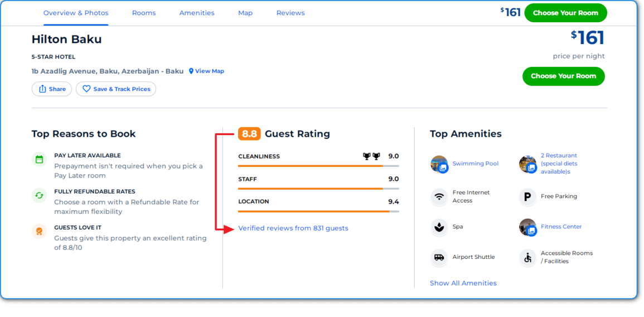The height and width of the screenshot is (317, 644).
Task: Click the FULLY REFUNDABLE RATES heading
Action: [x=95, y=191]
